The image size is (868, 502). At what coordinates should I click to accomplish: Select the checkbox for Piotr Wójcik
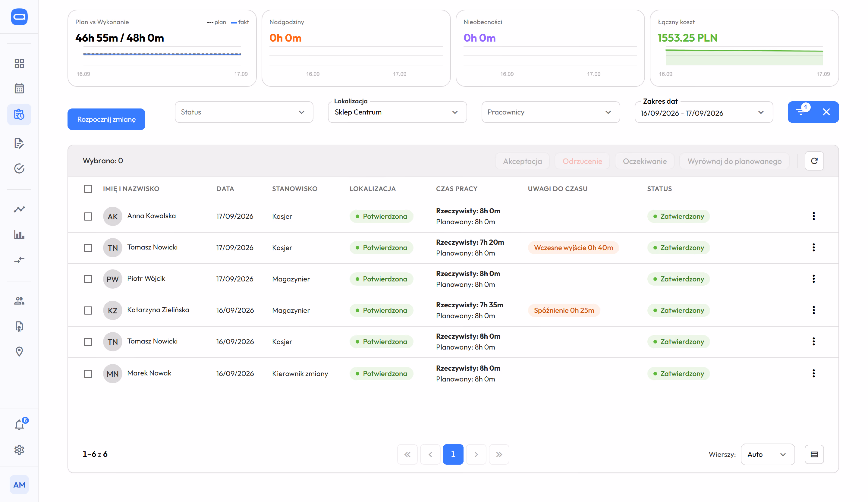(88, 279)
